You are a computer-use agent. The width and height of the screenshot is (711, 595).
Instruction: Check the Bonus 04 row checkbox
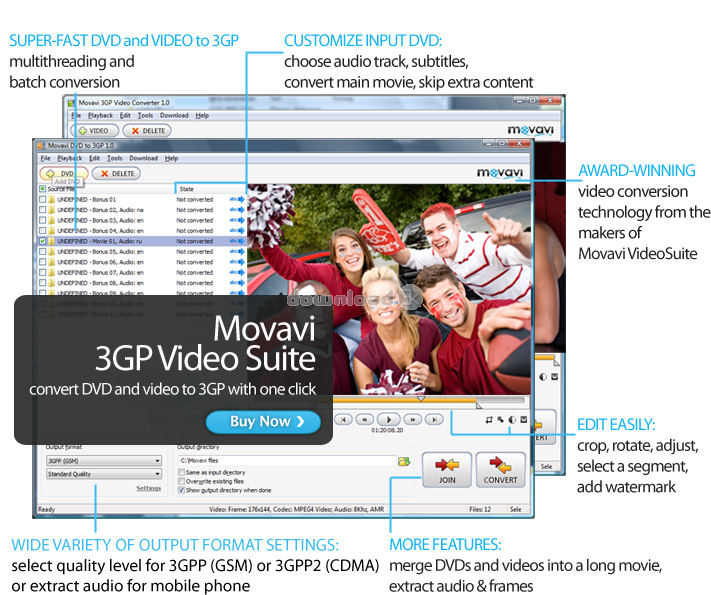(43, 230)
